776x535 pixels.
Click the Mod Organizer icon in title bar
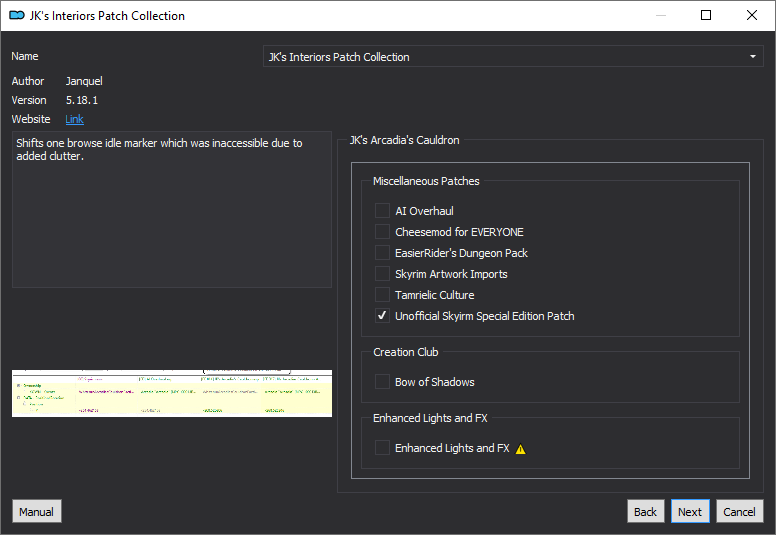coord(17,15)
